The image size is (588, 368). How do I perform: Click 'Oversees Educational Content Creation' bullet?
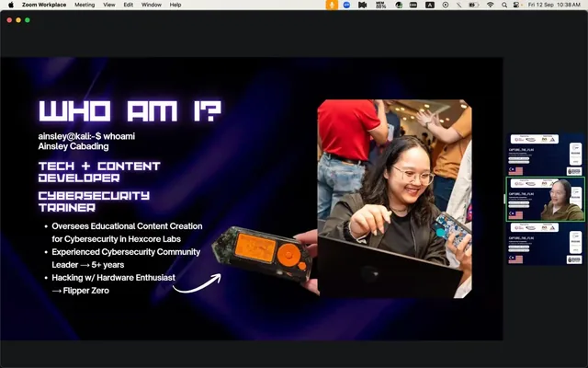(x=127, y=226)
